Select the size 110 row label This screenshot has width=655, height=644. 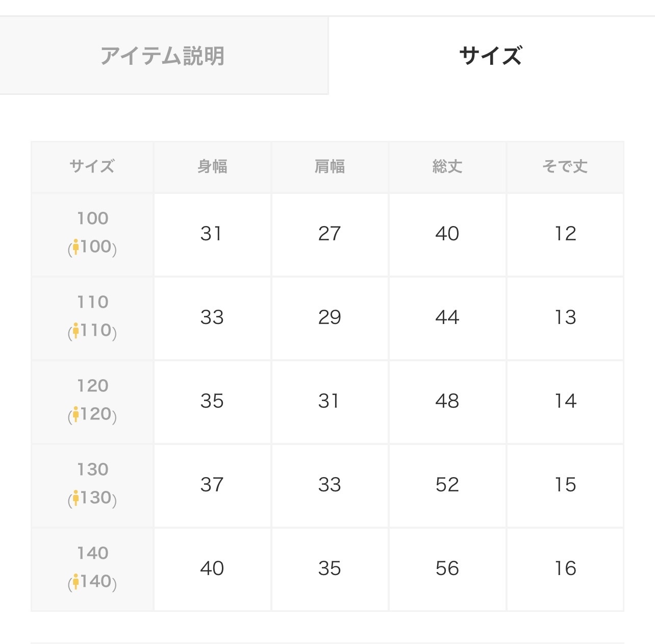[92, 302]
